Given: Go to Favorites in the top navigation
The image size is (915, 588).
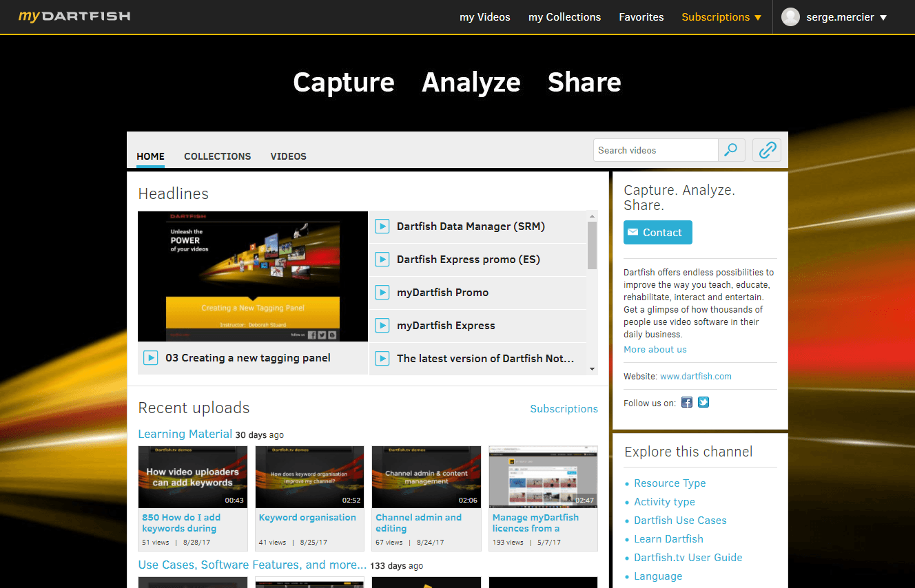Looking at the screenshot, I should (641, 17).
